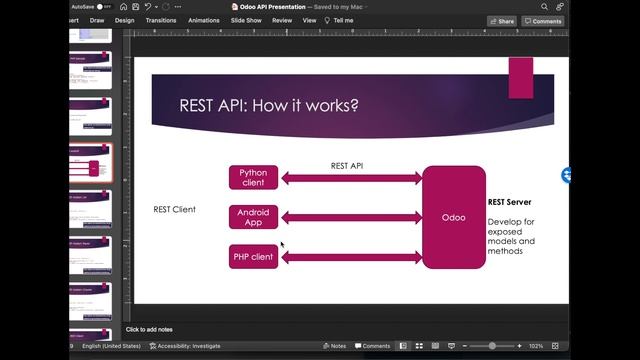Select the Python client box
Image resolution: width=640 pixels, height=360 pixels.
click(253, 178)
